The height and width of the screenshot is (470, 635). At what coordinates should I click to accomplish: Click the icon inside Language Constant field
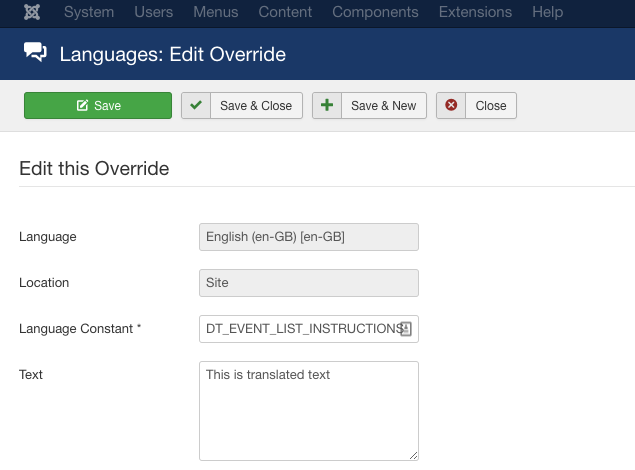click(406, 329)
